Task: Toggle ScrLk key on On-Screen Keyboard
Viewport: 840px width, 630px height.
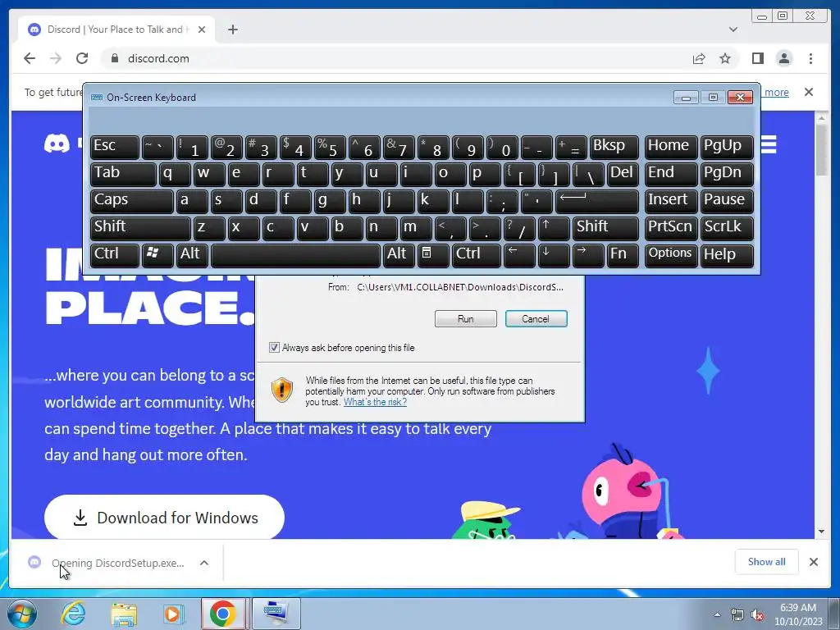Action: (727, 228)
